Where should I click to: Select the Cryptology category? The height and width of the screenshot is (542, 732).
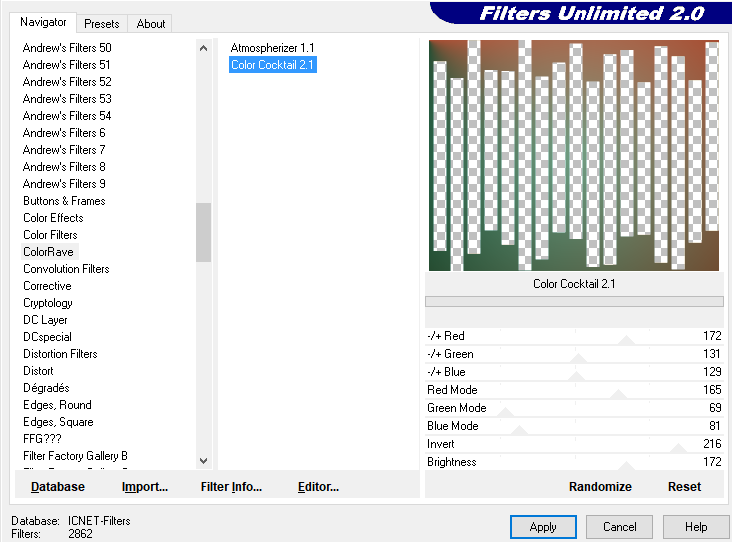click(x=48, y=303)
